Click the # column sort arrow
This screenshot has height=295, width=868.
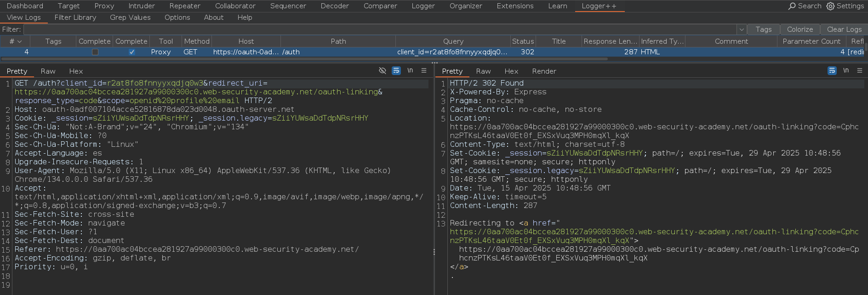pos(19,41)
